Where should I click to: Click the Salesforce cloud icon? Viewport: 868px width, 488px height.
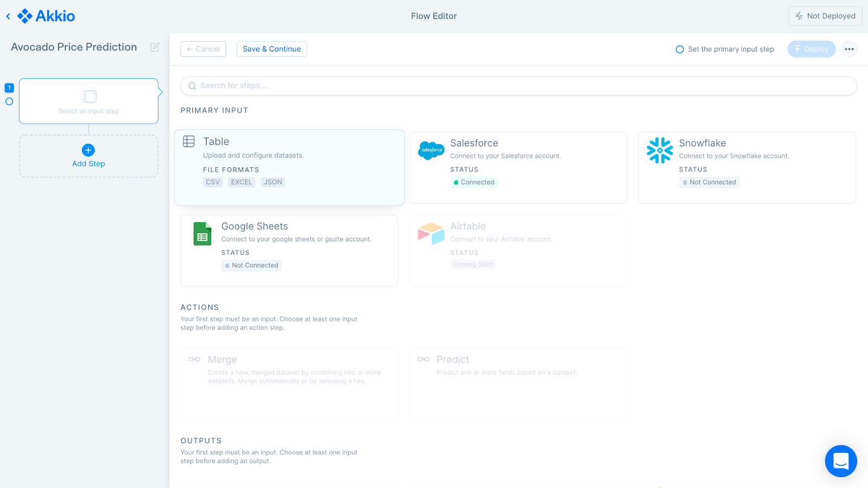pyautogui.click(x=431, y=151)
